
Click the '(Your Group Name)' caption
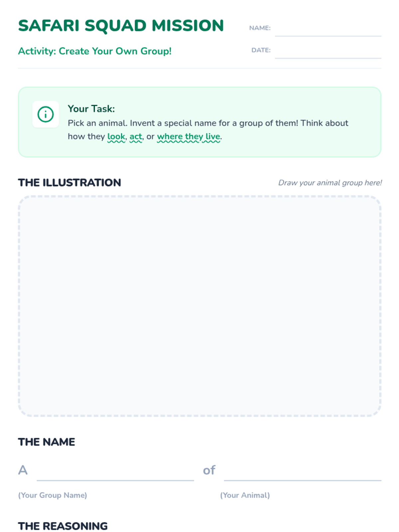tap(53, 495)
